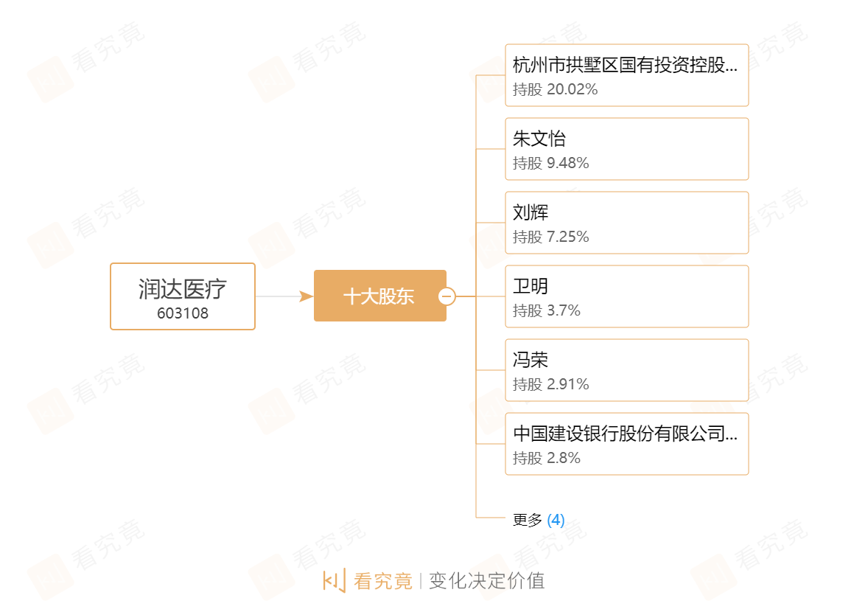Open the 中国建设银行股份有限公司 shareholder card
868x612 pixels.
(626, 444)
